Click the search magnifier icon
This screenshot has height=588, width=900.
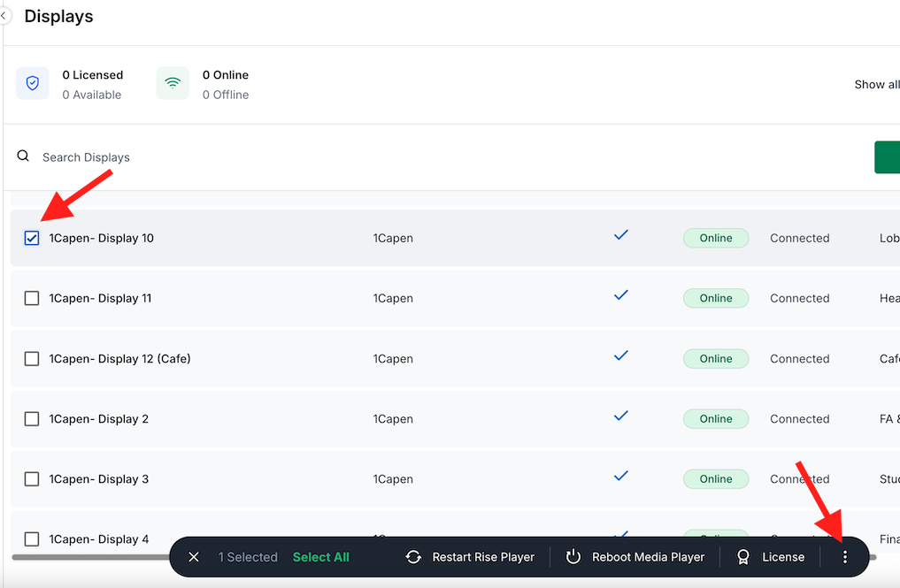(x=23, y=155)
